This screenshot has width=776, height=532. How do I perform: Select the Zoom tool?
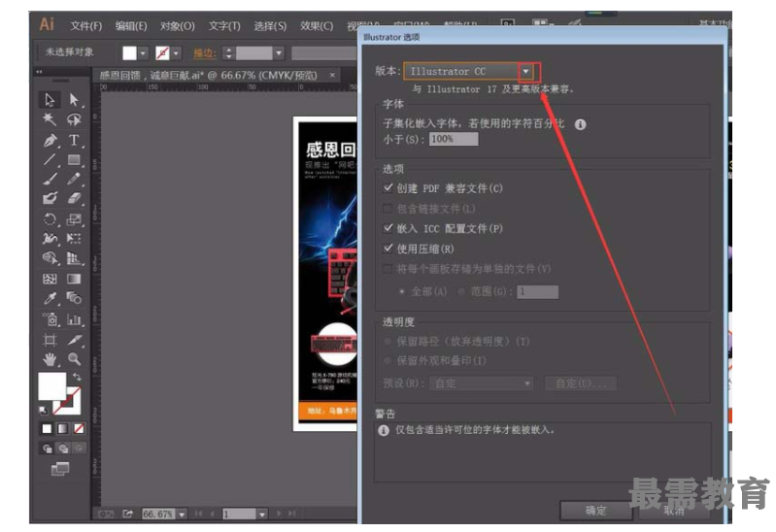pos(74,359)
